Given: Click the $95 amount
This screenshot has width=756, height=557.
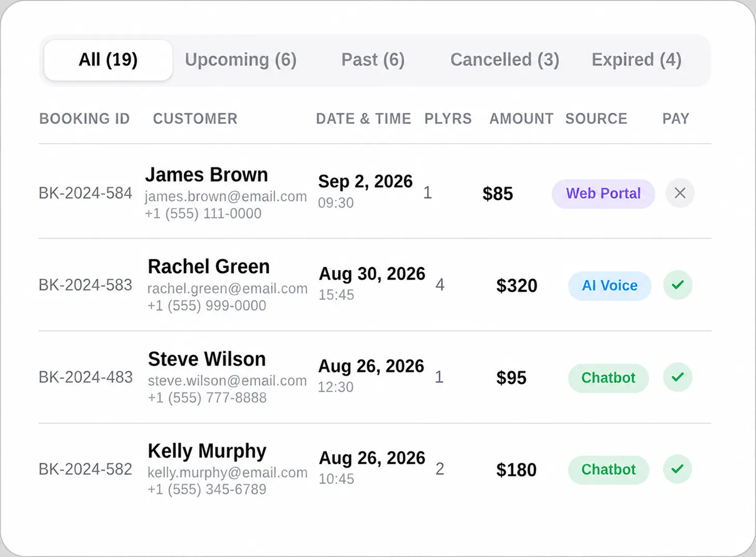Looking at the screenshot, I should (x=511, y=378).
